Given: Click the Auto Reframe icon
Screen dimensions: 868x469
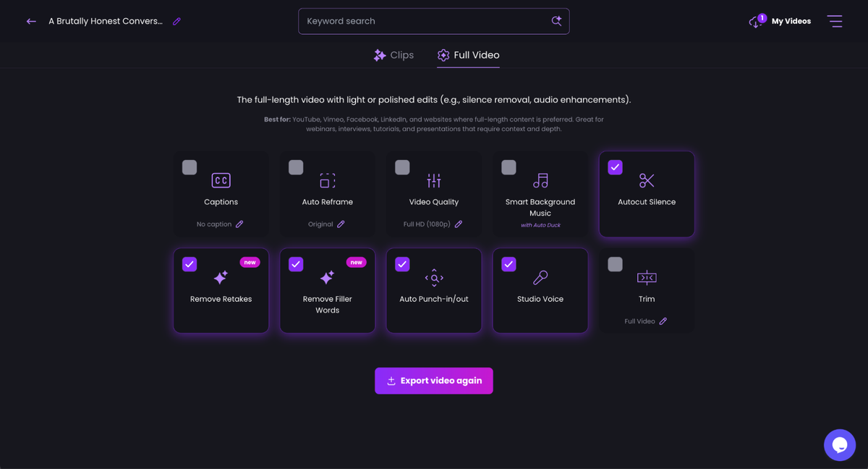Looking at the screenshot, I should click(x=327, y=179).
